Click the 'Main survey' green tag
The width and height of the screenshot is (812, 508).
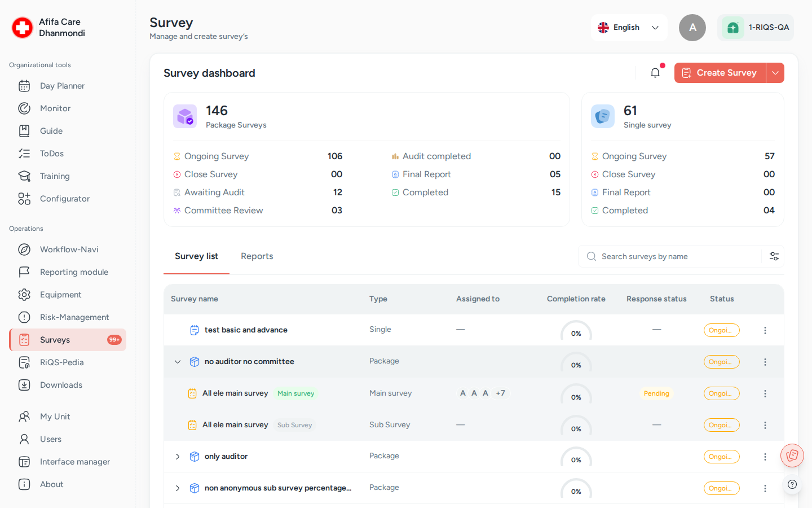[295, 393]
